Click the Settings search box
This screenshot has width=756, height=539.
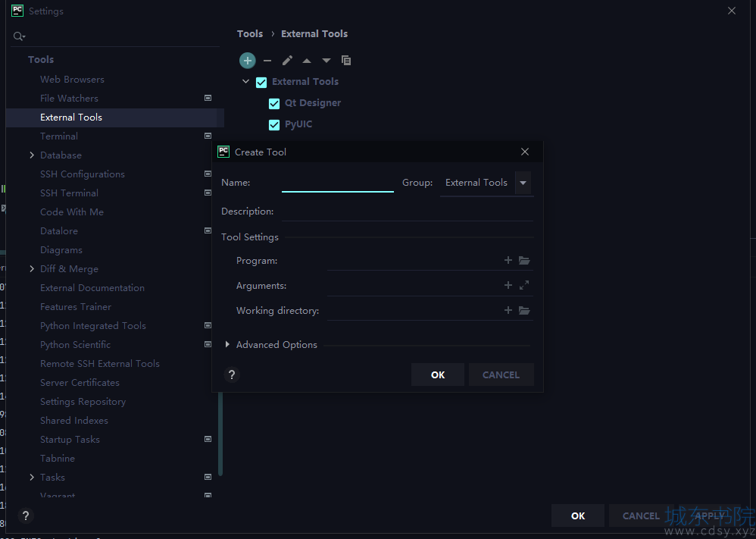tap(115, 36)
